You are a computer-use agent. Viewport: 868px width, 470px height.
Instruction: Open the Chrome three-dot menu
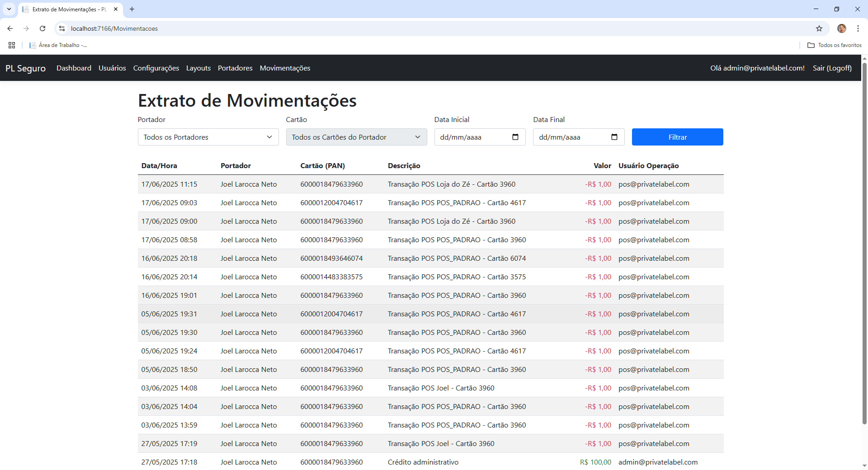pos(858,28)
